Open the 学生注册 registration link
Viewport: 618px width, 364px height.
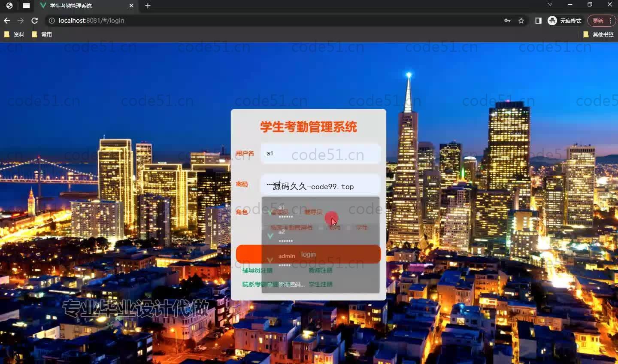(x=321, y=284)
